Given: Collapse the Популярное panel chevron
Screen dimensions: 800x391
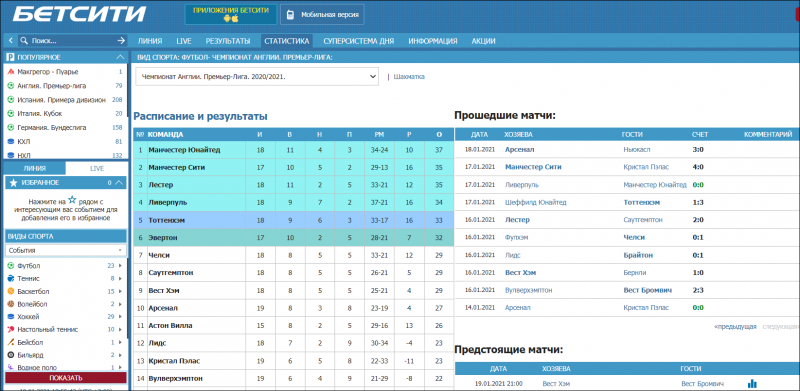Looking at the screenshot, I should pyautogui.click(x=120, y=57).
